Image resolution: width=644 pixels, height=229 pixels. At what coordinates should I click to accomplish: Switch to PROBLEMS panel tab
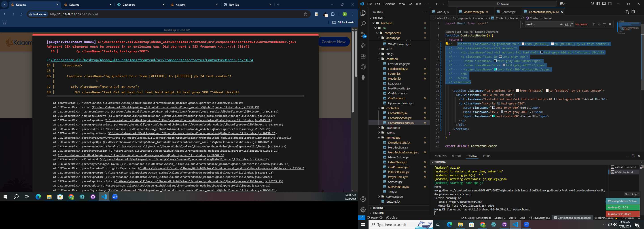click(x=440, y=156)
